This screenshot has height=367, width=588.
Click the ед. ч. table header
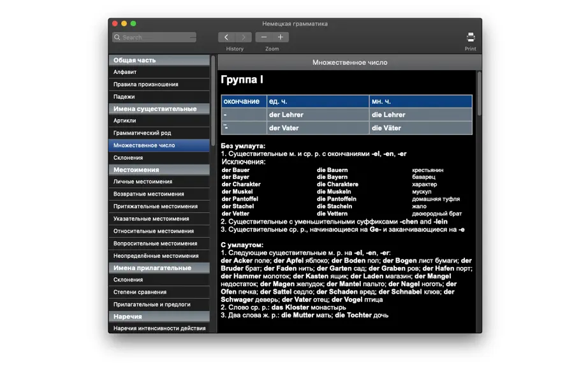(318, 101)
